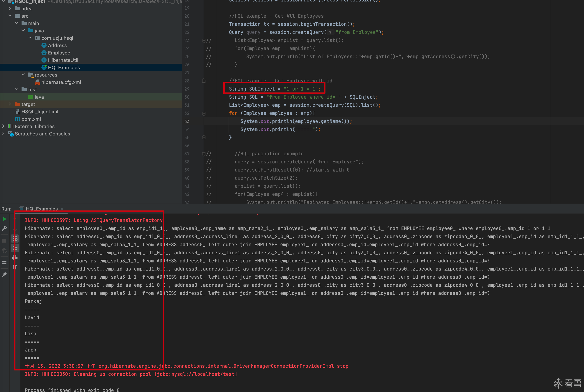Open the Employee class file
Image resolution: width=584 pixels, height=392 pixels.
[x=59, y=53]
